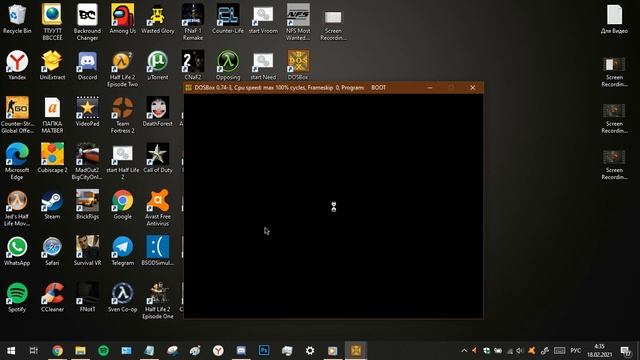Open Spotify from the taskbar
Screen dimensions: 640x360
103,350
